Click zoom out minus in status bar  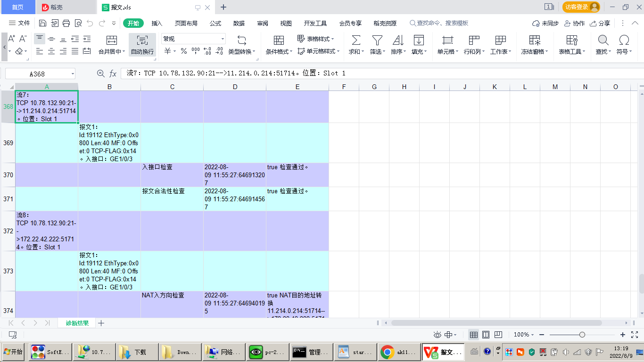542,335
